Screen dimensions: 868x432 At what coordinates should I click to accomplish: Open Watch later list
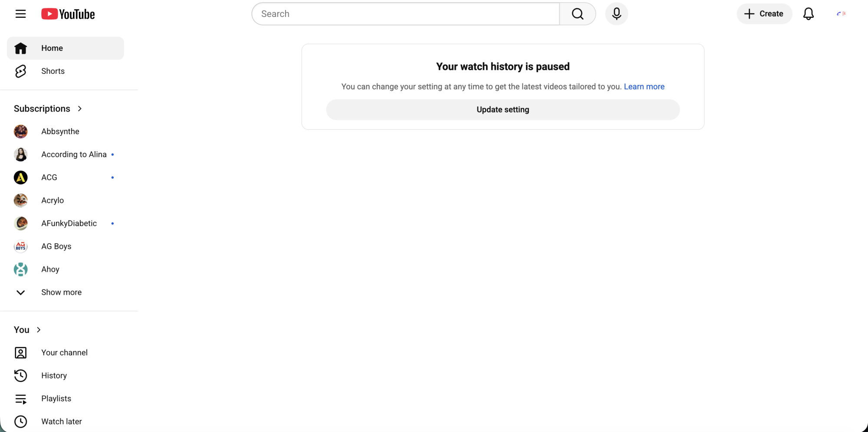(x=61, y=422)
